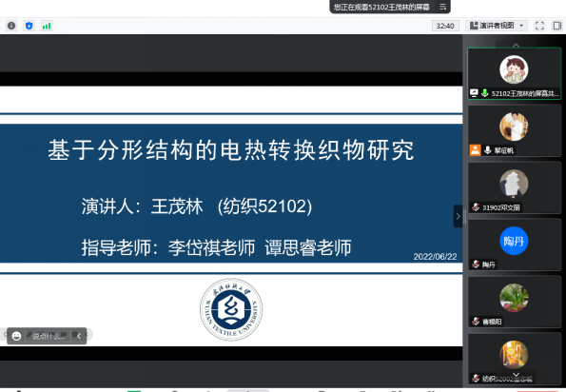566x392 pixels.
Task: Click the orange host icon beside 黎征帆
Action: (475, 149)
